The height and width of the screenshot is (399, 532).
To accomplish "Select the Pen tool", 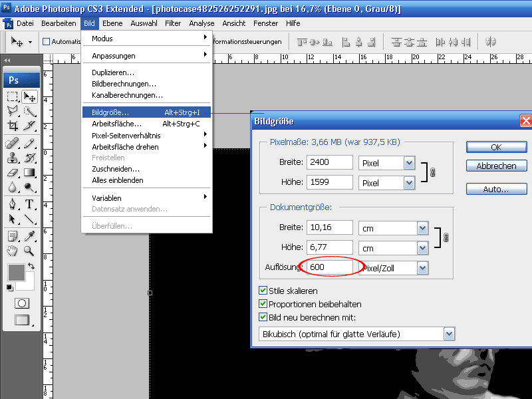I will [13, 204].
